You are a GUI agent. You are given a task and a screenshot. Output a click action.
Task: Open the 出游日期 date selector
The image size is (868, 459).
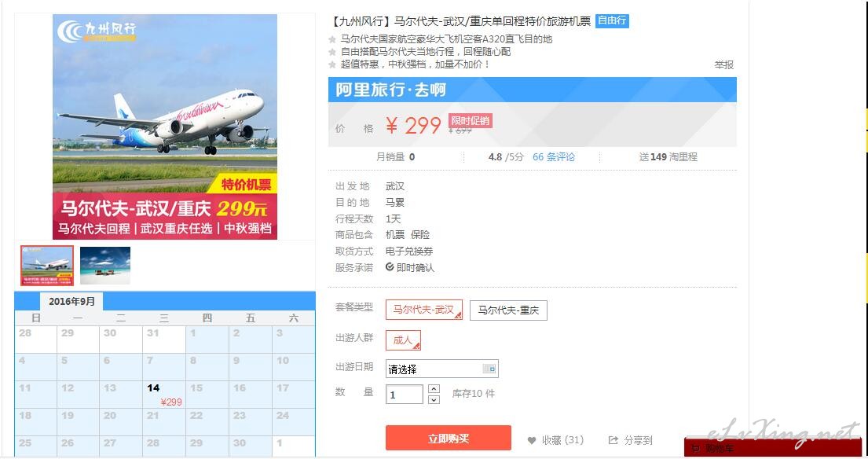pyautogui.click(x=441, y=369)
